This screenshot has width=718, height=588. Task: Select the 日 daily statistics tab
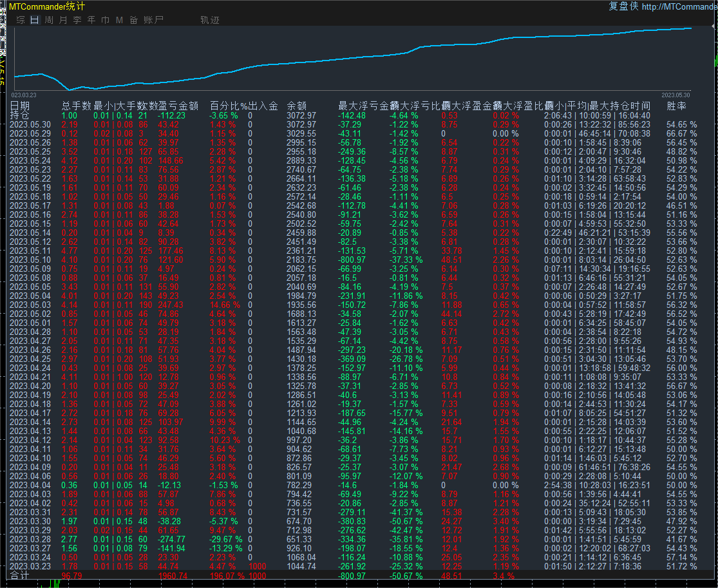tap(35, 20)
